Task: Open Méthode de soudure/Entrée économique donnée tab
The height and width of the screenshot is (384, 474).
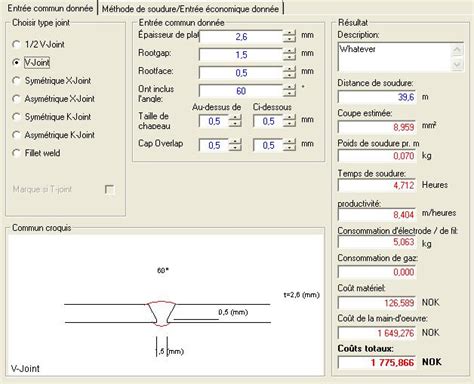Action: (190, 9)
